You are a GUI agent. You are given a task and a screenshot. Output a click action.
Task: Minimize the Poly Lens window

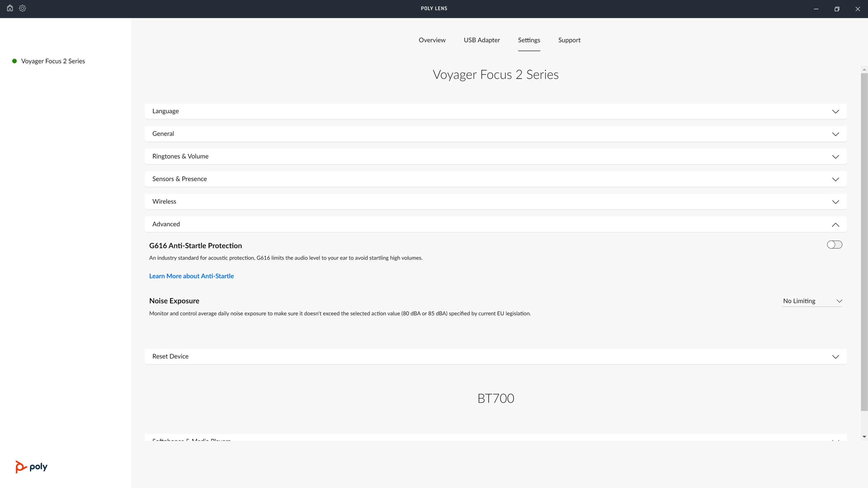point(816,9)
